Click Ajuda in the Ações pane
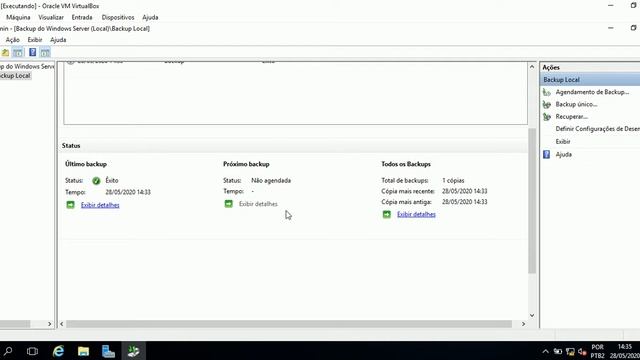Image resolution: width=640 pixels, height=360 pixels. [x=564, y=155]
